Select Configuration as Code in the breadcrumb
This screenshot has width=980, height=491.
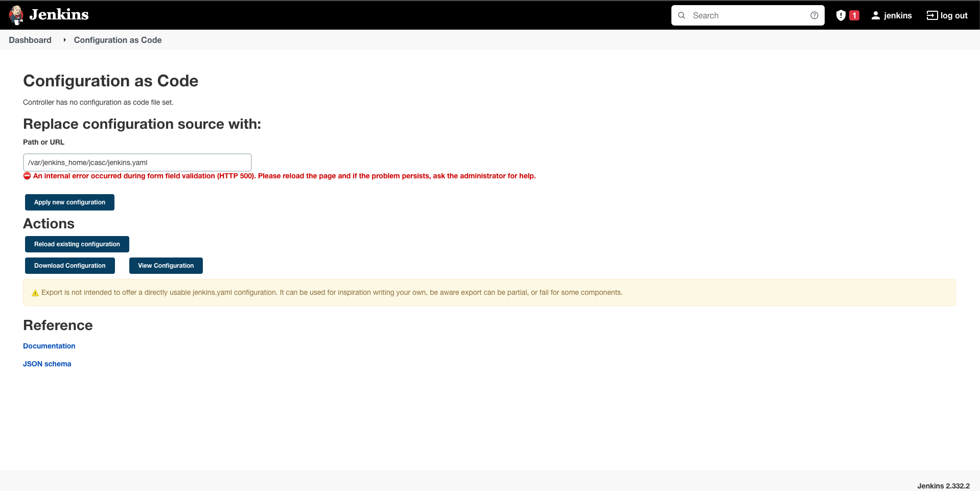click(117, 40)
